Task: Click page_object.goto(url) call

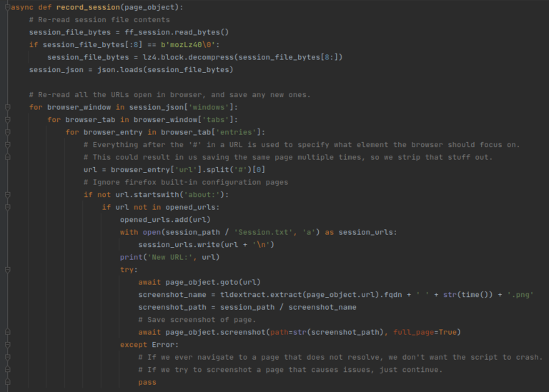Action: [x=213, y=282]
